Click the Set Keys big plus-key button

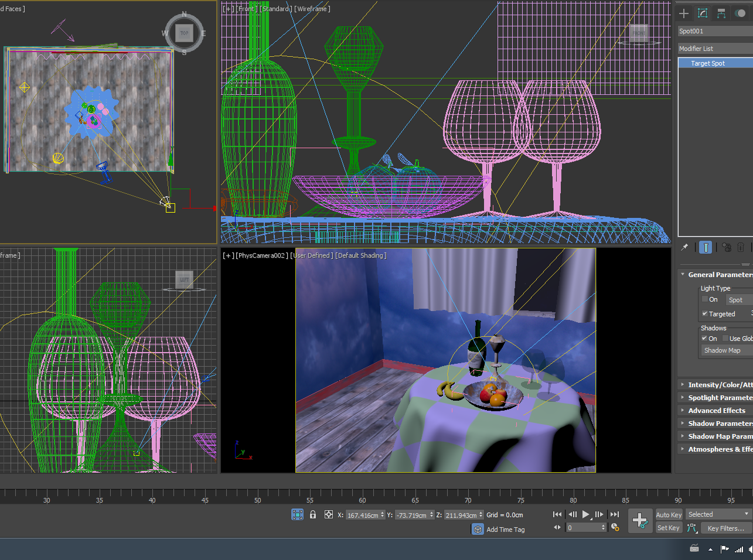[x=639, y=520]
